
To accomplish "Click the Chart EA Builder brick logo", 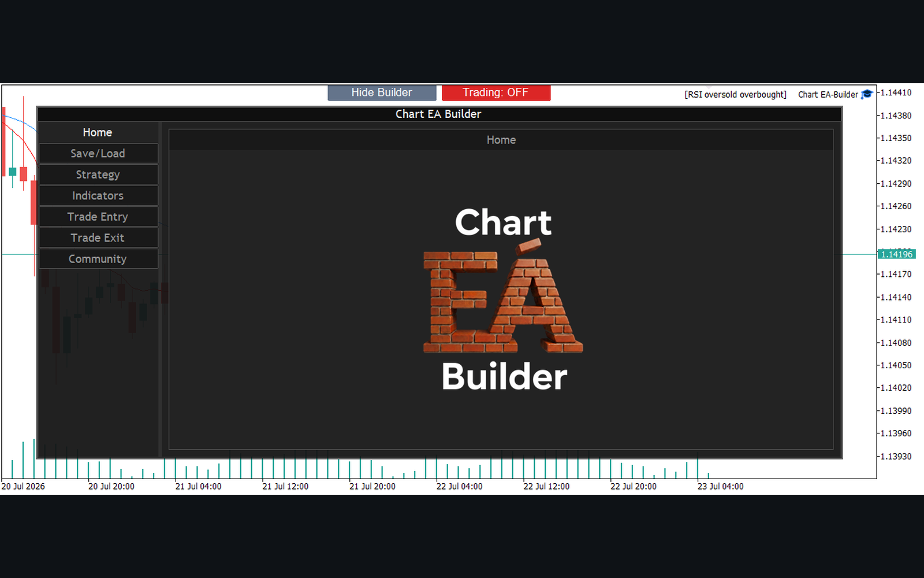I will click(503, 300).
